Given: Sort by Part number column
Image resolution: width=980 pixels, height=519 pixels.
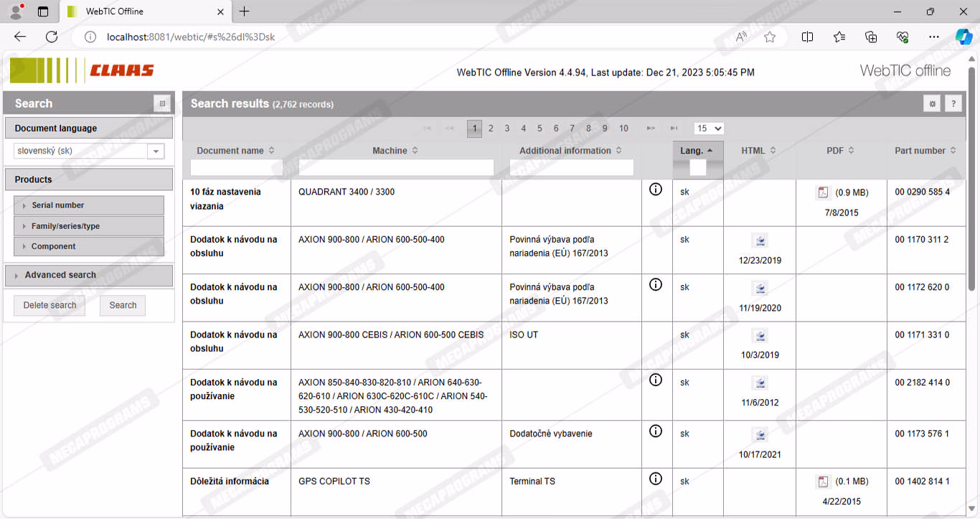Looking at the screenshot, I should (925, 151).
